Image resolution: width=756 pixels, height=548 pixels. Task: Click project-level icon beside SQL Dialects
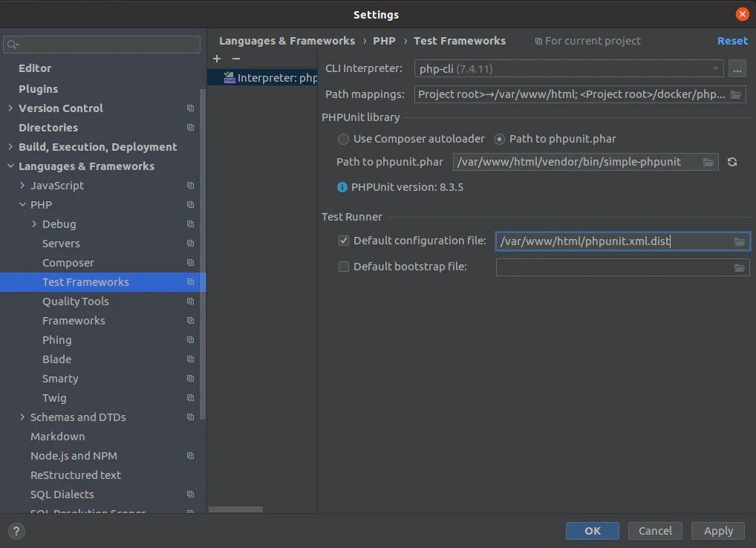tap(190, 494)
